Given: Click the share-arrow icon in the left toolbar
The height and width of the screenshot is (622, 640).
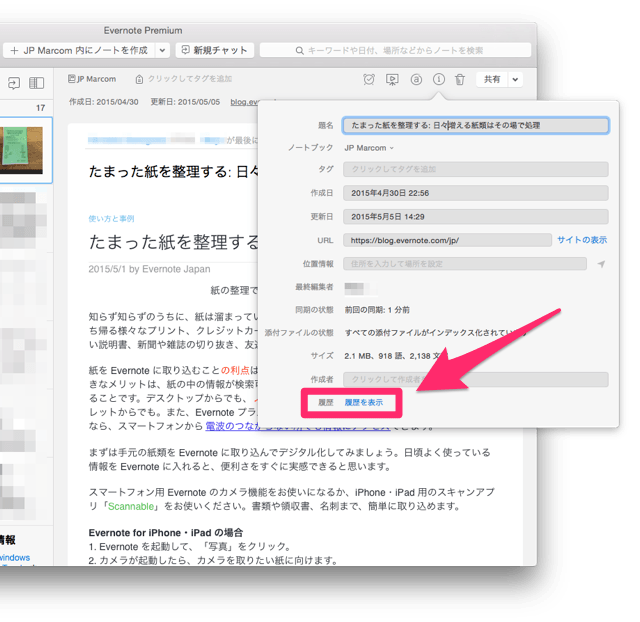Looking at the screenshot, I should [x=13, y=83].
